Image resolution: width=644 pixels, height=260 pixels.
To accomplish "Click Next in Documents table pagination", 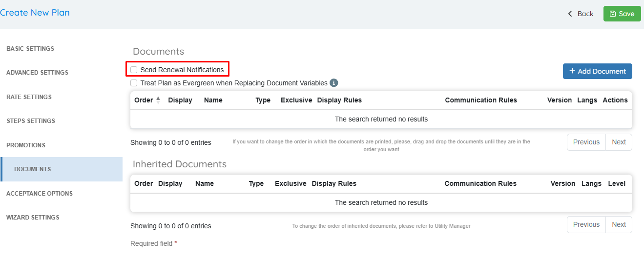I will (x=619, y=142).
